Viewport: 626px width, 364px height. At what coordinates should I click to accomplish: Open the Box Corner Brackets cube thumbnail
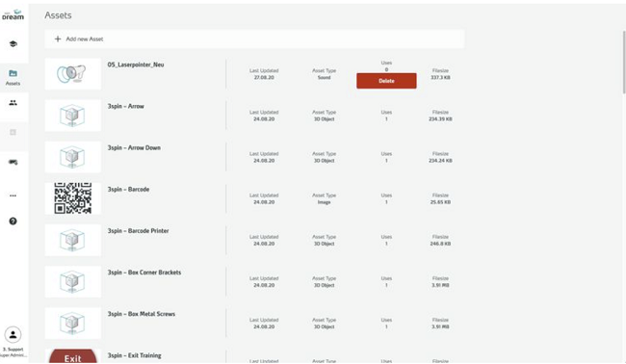pos(72,281)
